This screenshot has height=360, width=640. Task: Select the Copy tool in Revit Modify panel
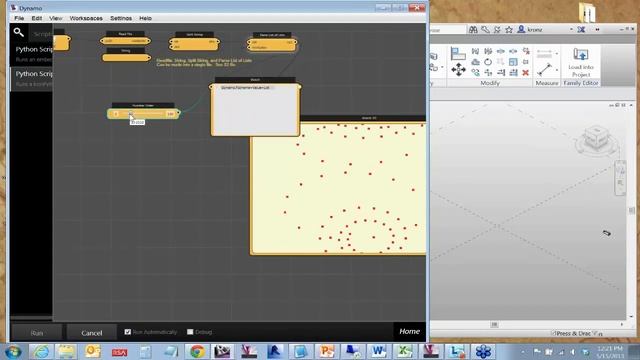475,73
